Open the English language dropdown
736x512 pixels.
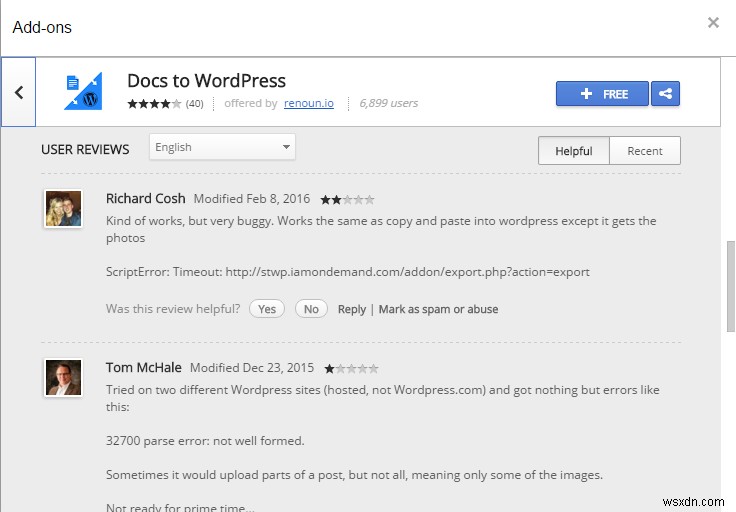[222, 148]
